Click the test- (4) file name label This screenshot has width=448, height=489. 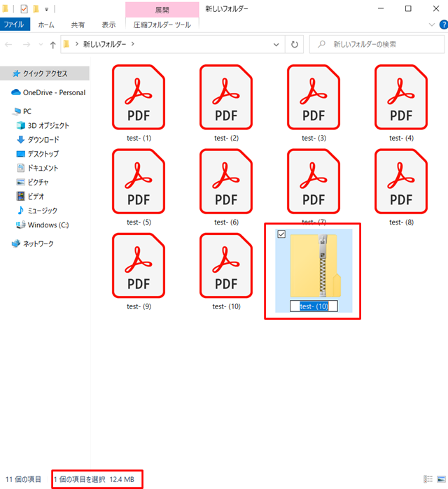tap(401, 138)
